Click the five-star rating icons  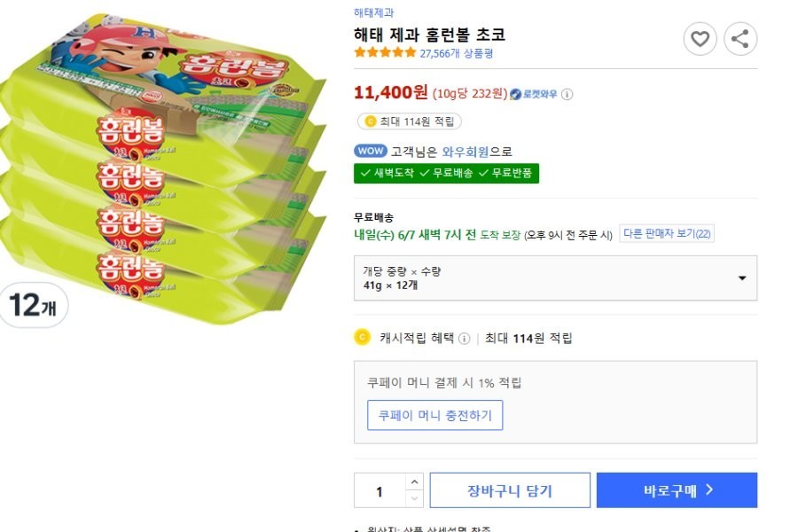click(385, 52)
